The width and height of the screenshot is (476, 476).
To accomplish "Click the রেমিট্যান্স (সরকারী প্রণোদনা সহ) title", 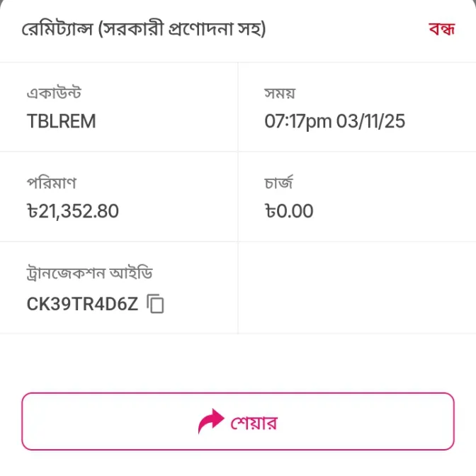I will 144,30.
